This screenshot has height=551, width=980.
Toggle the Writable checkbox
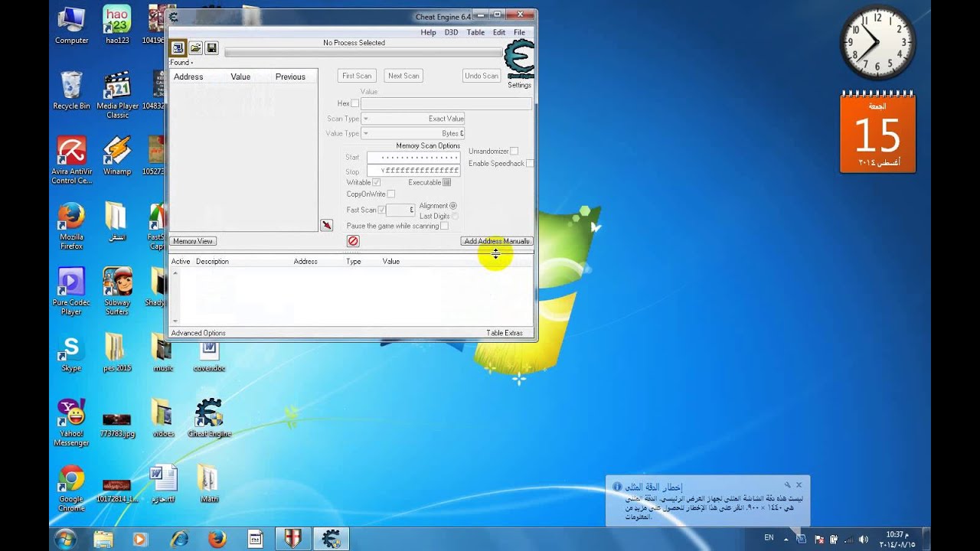pyautogui.click(x=376, y=182)
